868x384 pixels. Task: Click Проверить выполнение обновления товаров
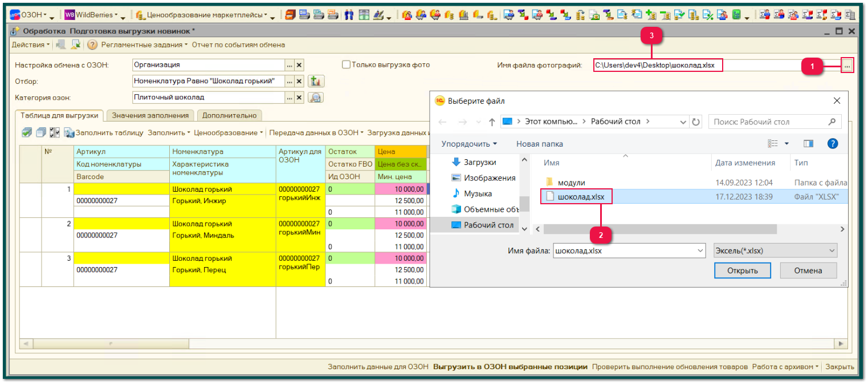[670, 367]
